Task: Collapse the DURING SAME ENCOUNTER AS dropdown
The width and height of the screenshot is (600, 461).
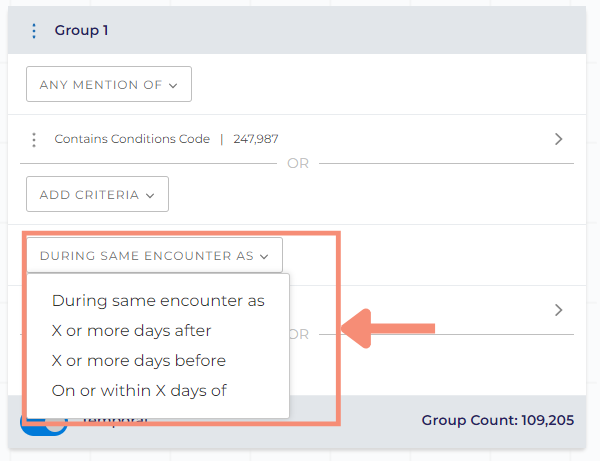Action: click(155, 255)
